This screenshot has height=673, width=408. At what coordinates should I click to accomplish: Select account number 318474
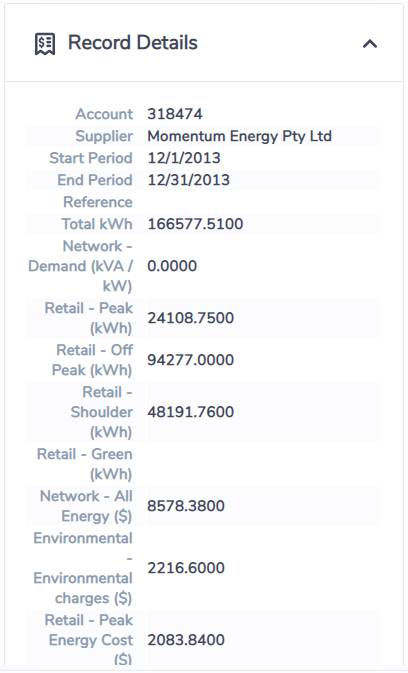click(175, 114)
